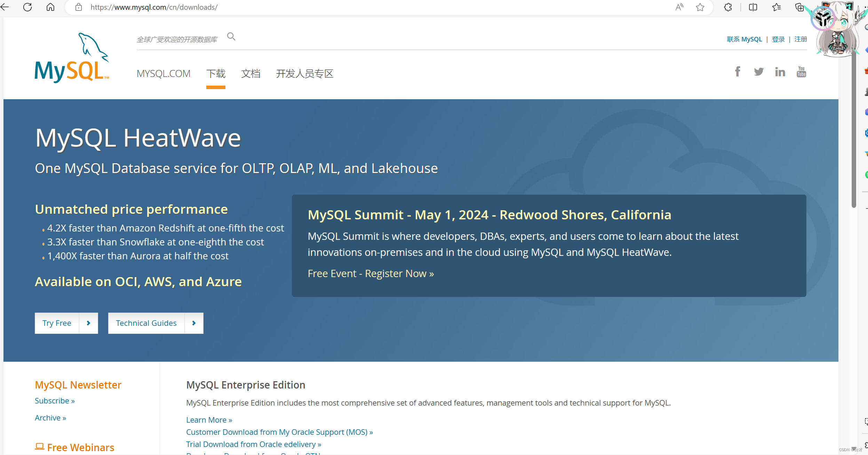This screenshot has width=868, height=455.
Task: Open read aloud icon in address bar
Action: tap(679, 7)
